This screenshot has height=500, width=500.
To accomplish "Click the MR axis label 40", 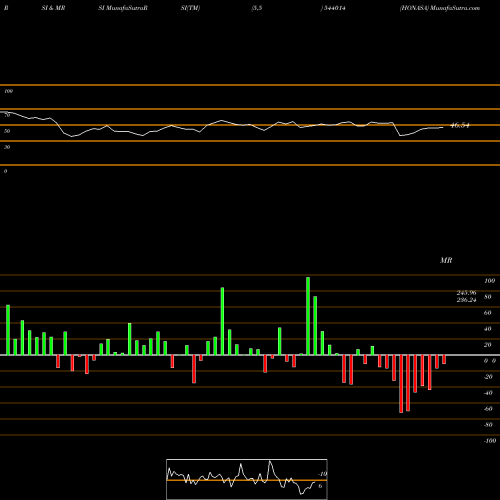I will click(488, 329).
